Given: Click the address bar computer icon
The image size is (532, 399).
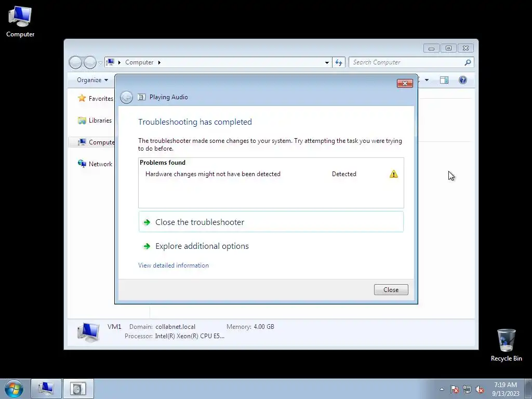Looking at the screenshot, I should [110, 62].
